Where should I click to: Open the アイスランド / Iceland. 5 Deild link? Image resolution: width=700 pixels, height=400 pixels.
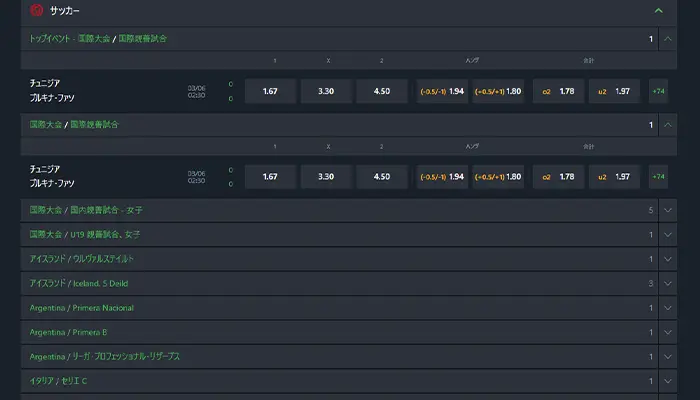[79, 283]
